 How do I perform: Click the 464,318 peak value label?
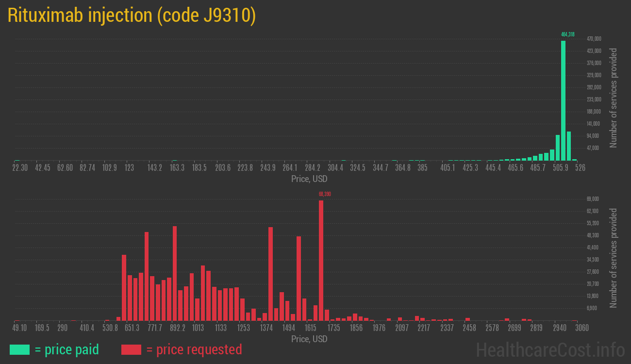coord(567,34)
